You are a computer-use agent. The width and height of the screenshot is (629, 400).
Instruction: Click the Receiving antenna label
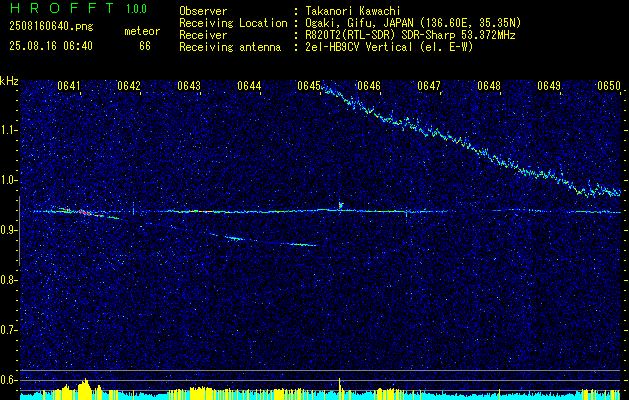pos(230,47)
